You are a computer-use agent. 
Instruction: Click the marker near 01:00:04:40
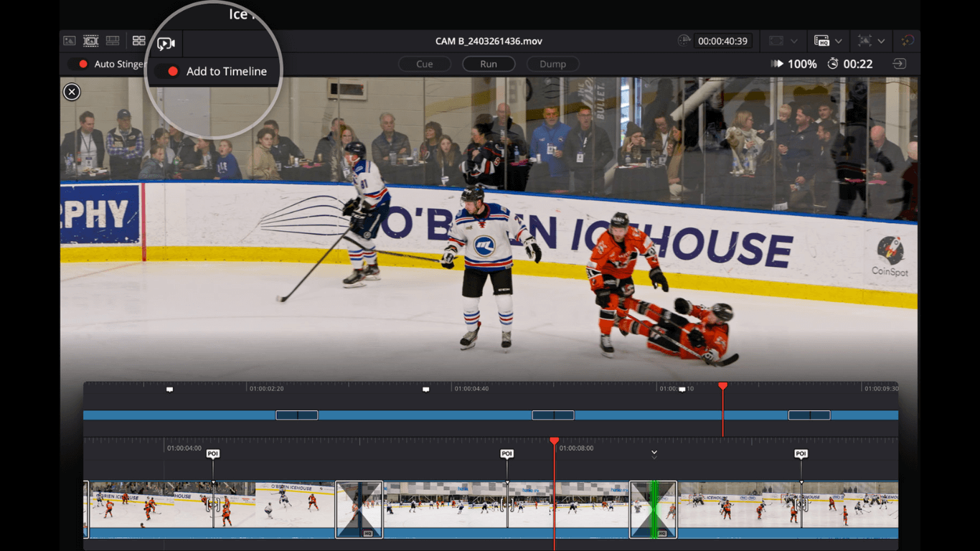426,390
